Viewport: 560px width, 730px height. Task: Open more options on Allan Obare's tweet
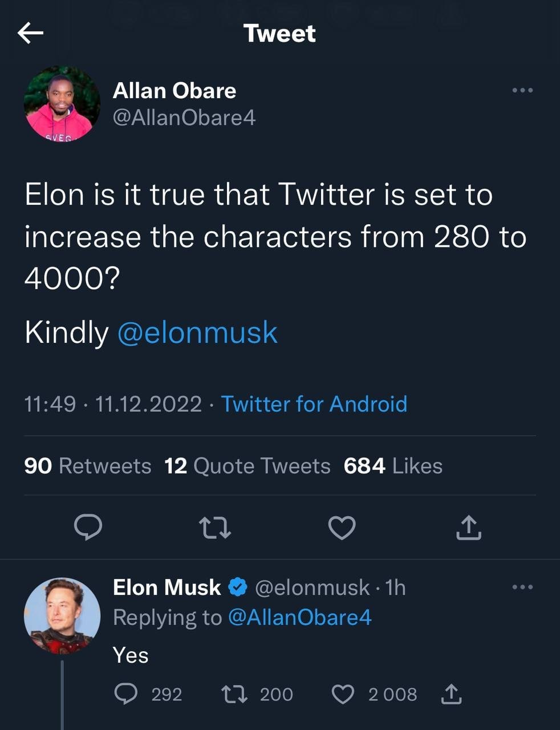coord(522,91)
